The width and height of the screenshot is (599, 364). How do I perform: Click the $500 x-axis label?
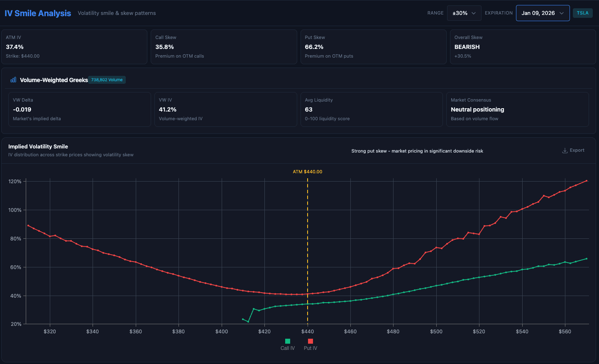pyautogui.click(x=436, y=332)
